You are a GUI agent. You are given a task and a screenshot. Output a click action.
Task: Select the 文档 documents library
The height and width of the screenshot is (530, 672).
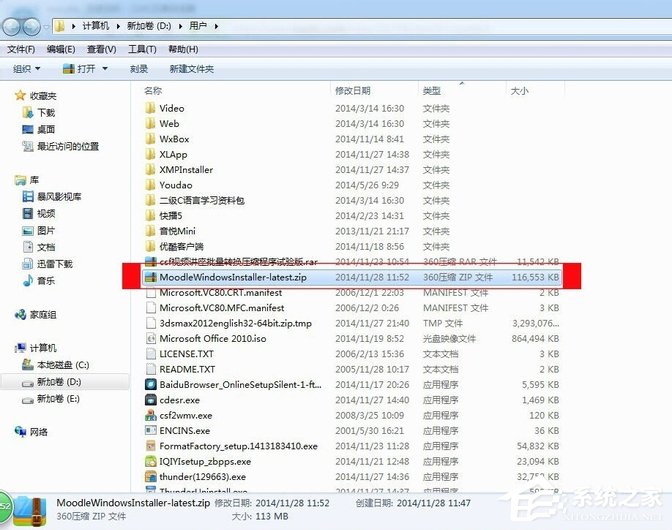pyautogui.click(x=46, y=247)
